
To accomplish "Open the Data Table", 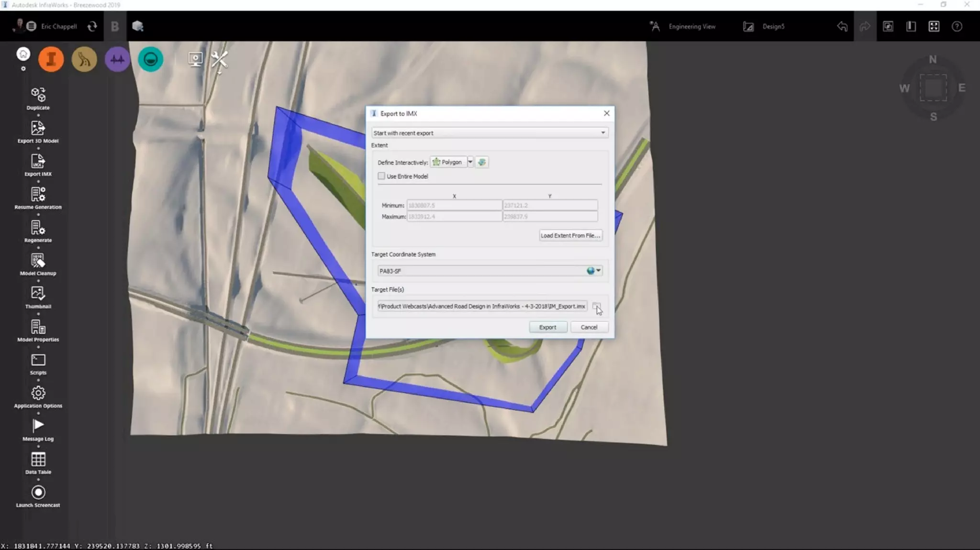I will point(38,460).
